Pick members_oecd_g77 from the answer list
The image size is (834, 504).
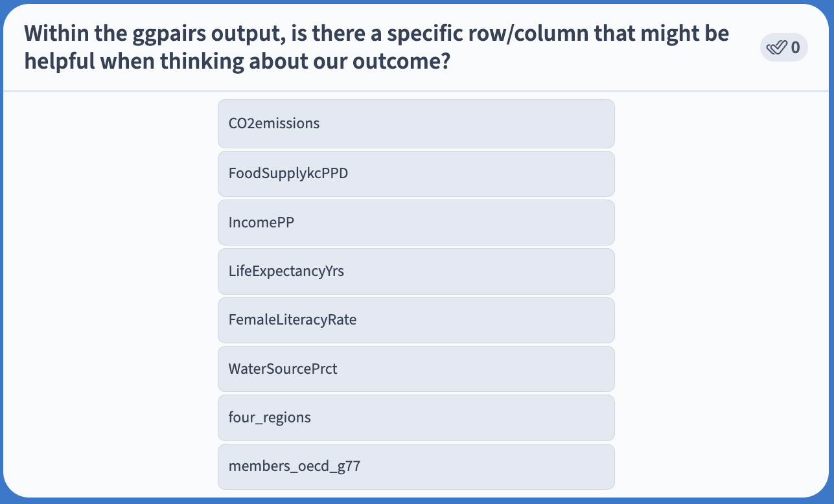tap(416, 466)
